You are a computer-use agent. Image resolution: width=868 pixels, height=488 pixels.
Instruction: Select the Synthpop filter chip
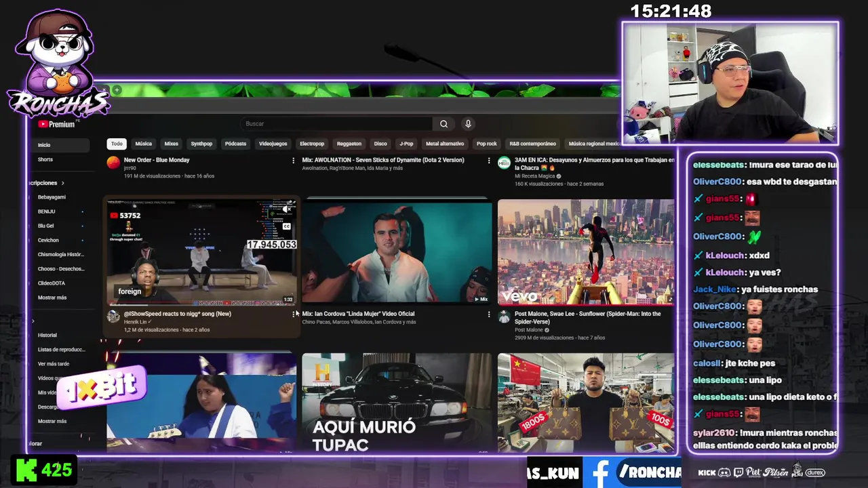201,144
